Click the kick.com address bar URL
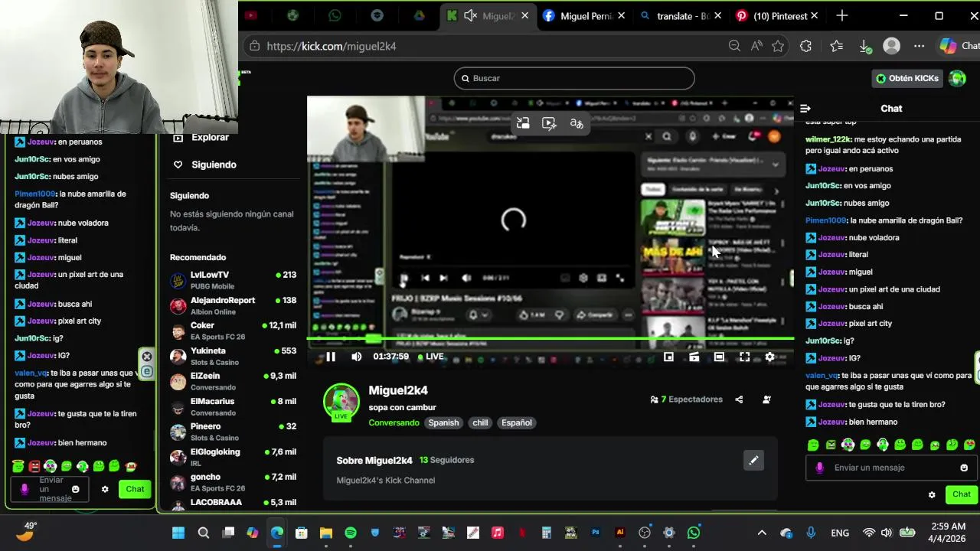 coord(332,46)
